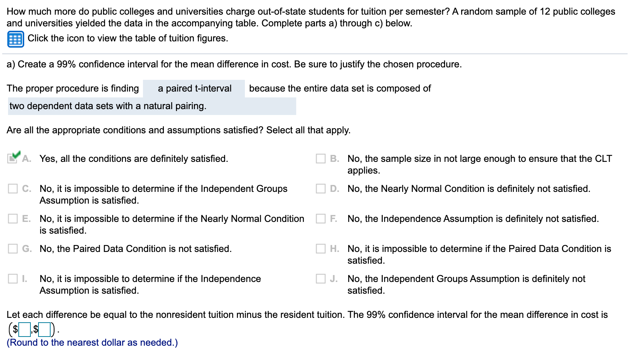
Task: Open the 'two dependent data sets' dropdown
Action: (152, 106)
